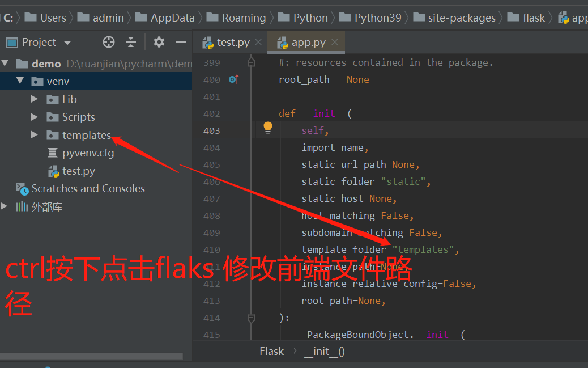588x368 pixels.
Task: Select pyvenv.cfg in project tree
Action: click(x=88, y=153)
